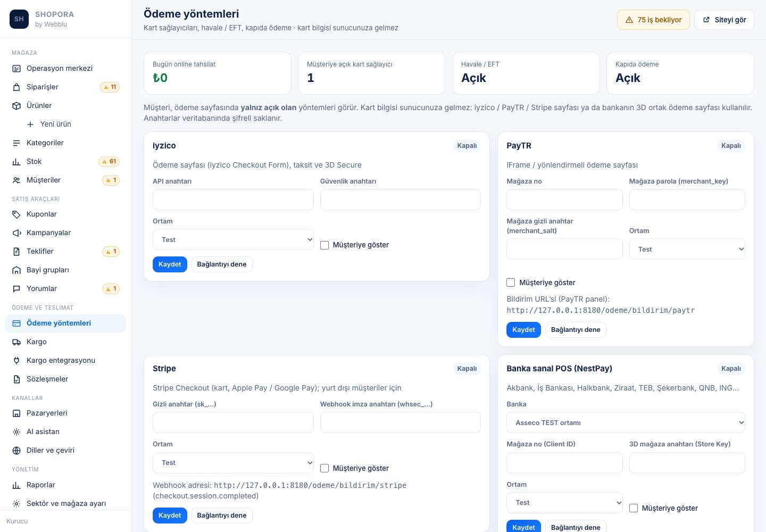The height and width of the screenshot is (532, 766).
Task: Click the Diller ve çeviri globe icon
Action: point(16,451)
